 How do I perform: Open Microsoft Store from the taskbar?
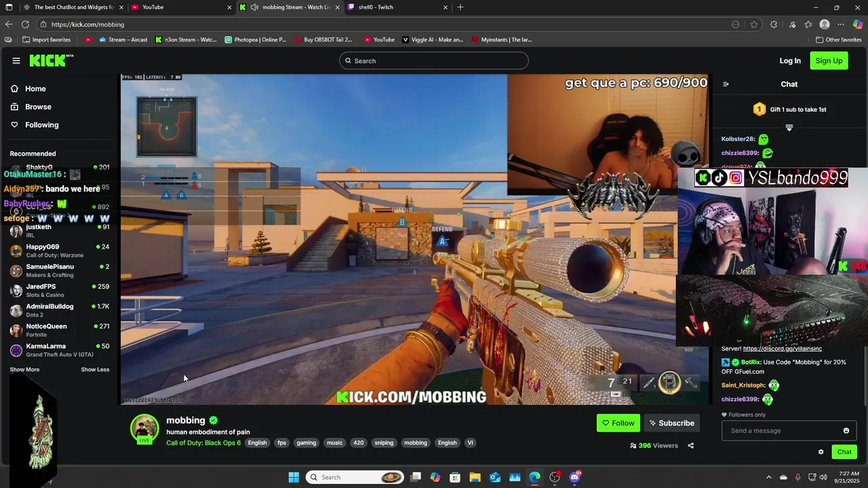click(x=455, y=477)
